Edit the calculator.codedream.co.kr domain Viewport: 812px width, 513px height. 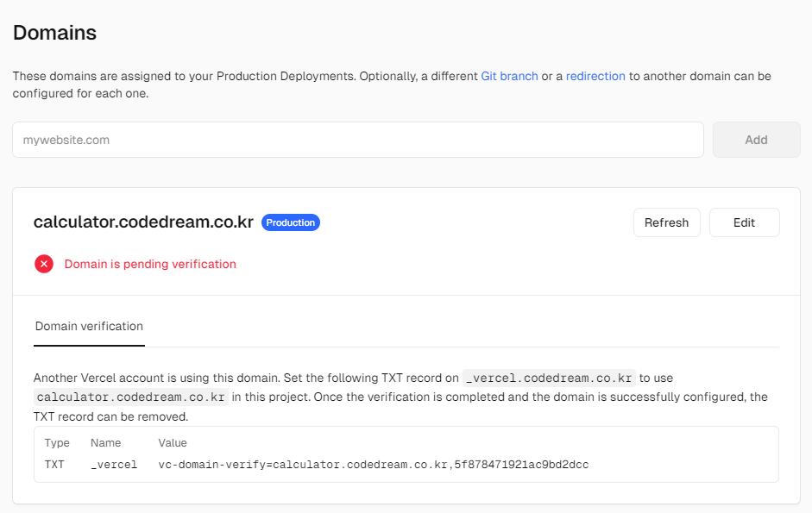(x=744, y=222)
